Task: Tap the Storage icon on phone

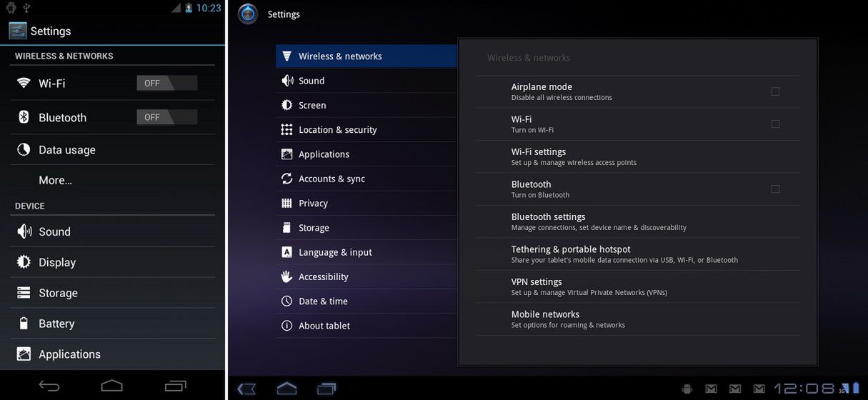Action: tap(24, 293)
